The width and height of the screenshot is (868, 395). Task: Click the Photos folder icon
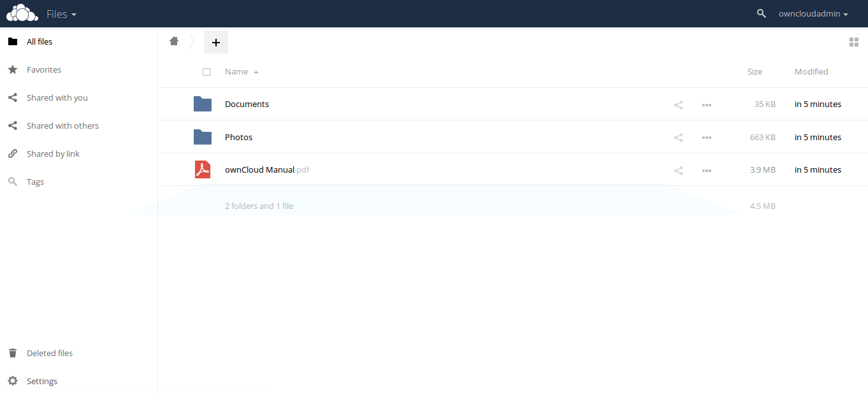pyautogui.click(x=203, y=137)
